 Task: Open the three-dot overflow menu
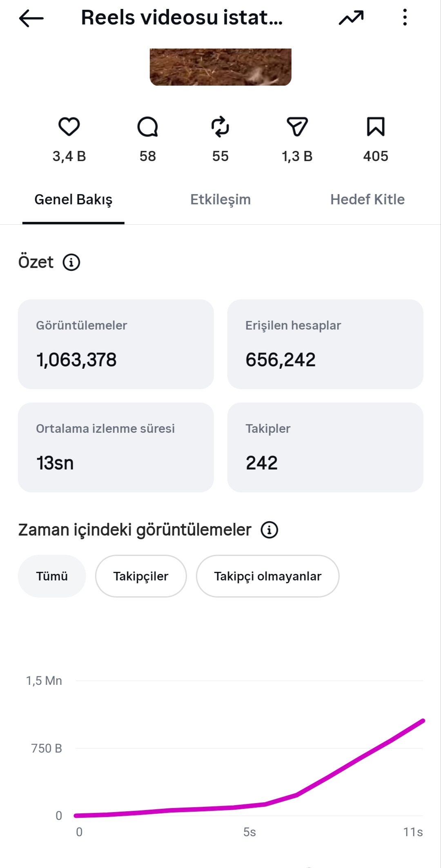(x=405, y=18)
